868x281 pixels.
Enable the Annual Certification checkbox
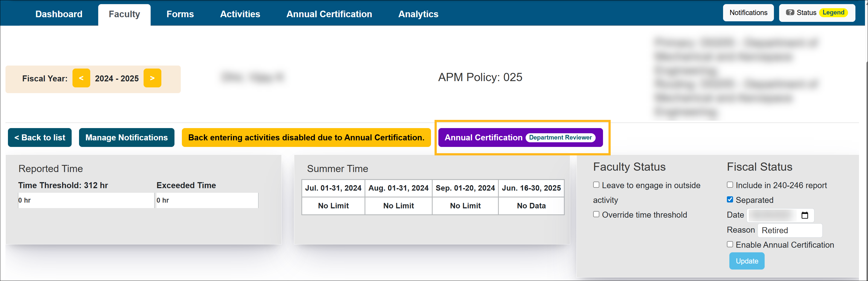[x=730, y=244]
